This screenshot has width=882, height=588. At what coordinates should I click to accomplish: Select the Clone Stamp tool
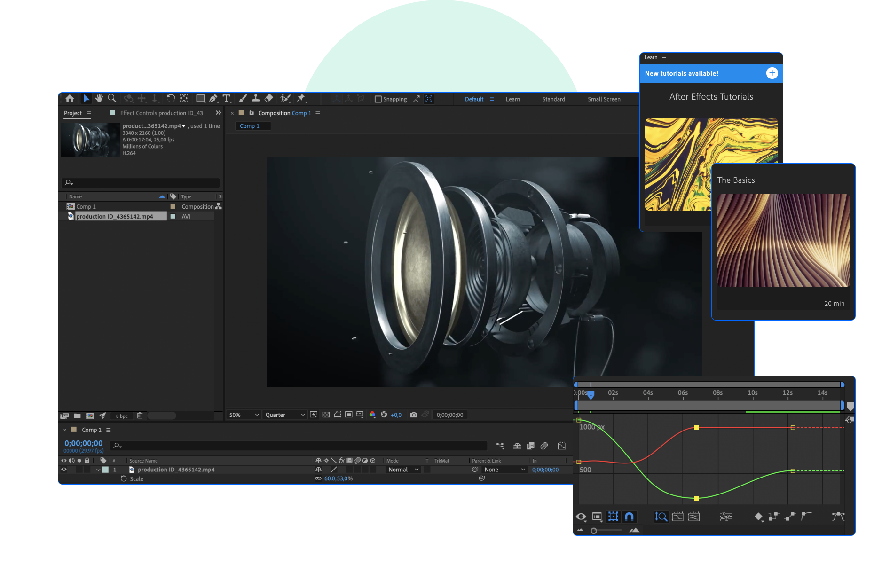click(256, 99)
